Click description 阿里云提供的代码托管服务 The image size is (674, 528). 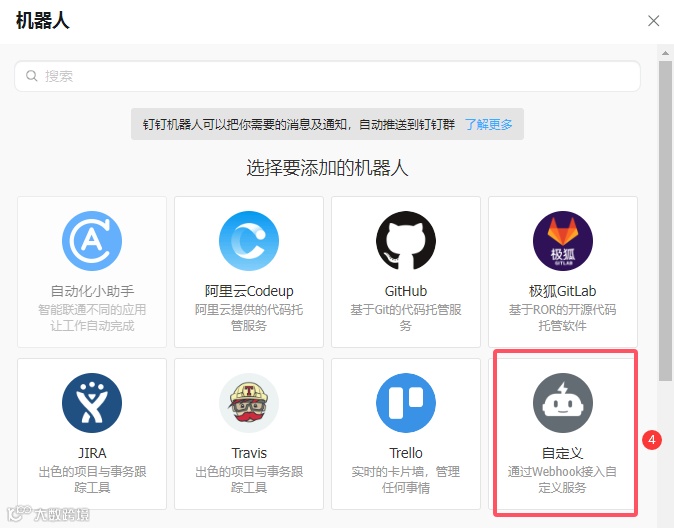click(x=249, y=317)
